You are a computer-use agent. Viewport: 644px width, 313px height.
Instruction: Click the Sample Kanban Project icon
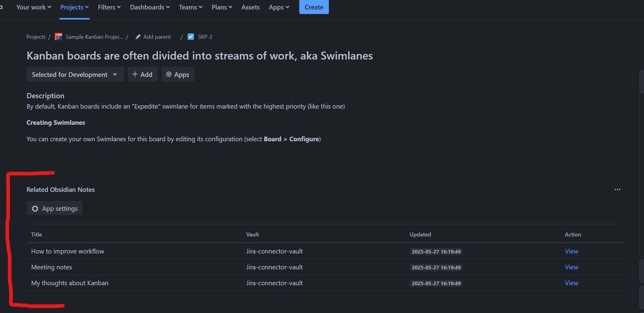pyautogui.click(x=59, y=37)
